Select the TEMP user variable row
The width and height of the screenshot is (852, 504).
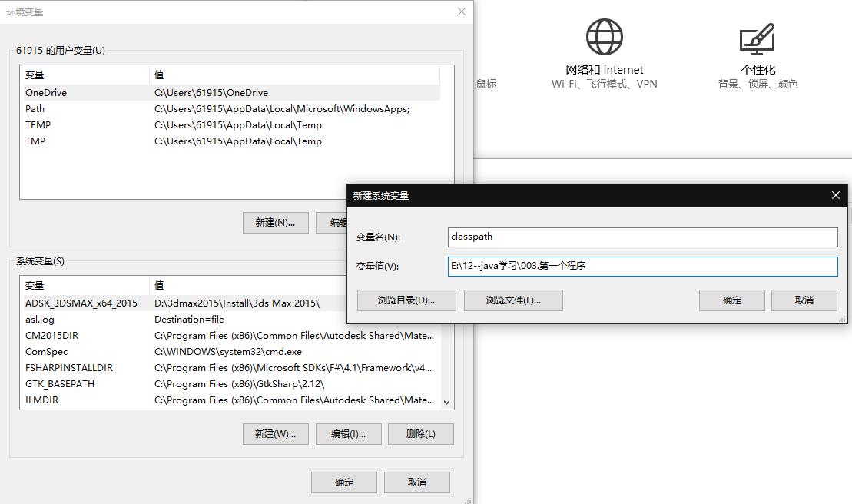click(x=230, y=125)
